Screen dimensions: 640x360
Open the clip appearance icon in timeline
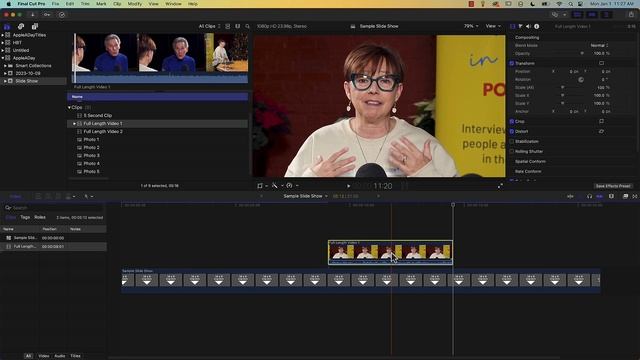click(x=611, y=196)
